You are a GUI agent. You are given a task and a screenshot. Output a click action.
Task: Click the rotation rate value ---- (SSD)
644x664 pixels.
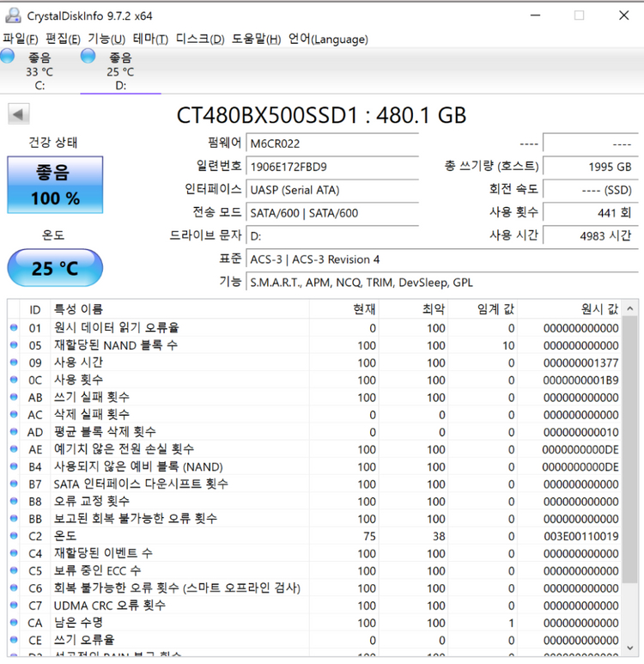coord(591,190)
